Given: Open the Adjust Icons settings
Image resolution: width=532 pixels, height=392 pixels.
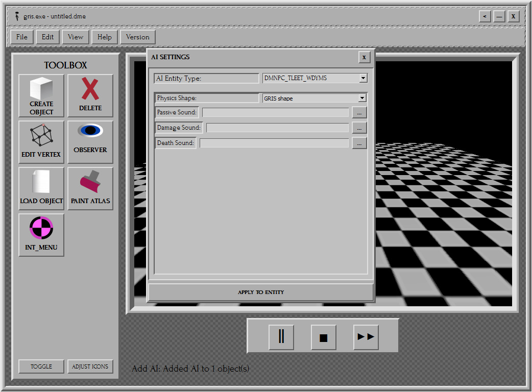Looking at the screenshot, I should [x=90, y=366].
